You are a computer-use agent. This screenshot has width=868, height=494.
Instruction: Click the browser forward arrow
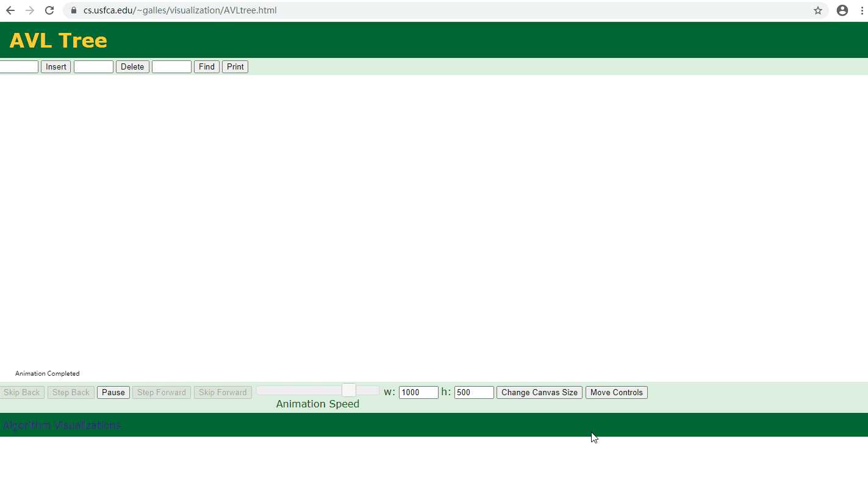[x=30, y=10]
